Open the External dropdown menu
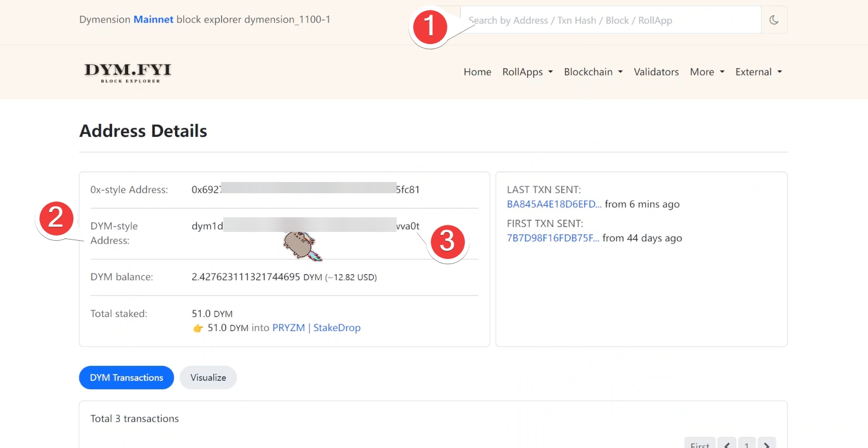Viewport: 868px width, 448px height. click(758, 72)
